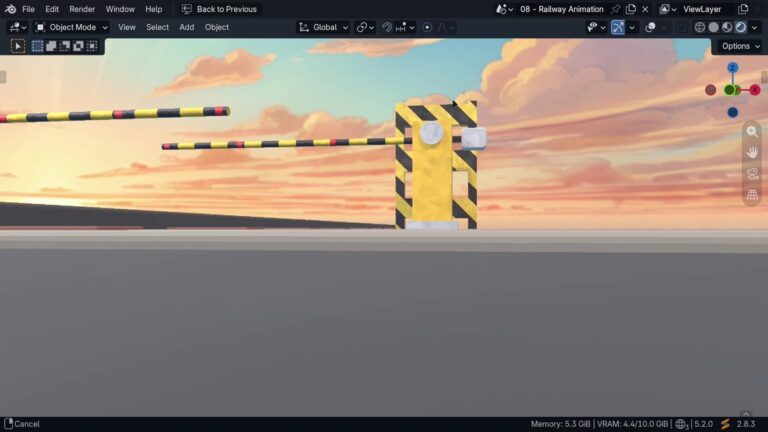Open the Global transform orientation dropdown
768x432 pixels.
pyautogui.click(x=324, y=27)
